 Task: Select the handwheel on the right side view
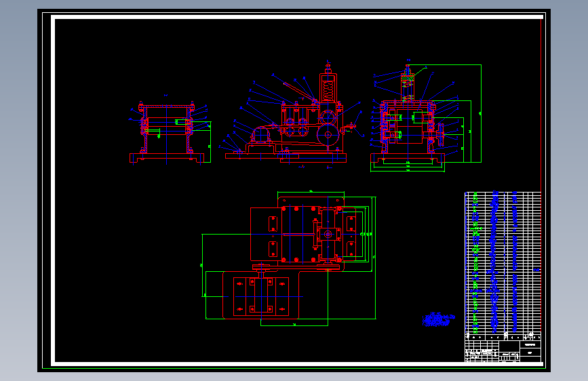point(441,134)
